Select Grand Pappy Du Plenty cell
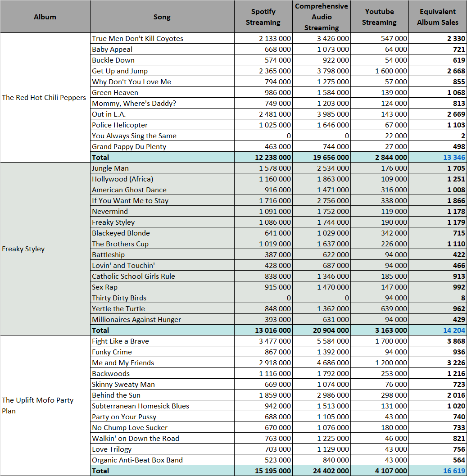The height and width of the screenshot is (476, 467). coord(162,147)
